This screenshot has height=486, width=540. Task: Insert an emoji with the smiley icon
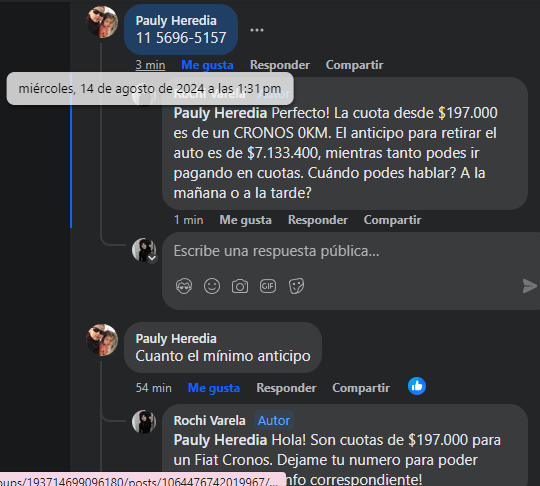coord(212,286)
